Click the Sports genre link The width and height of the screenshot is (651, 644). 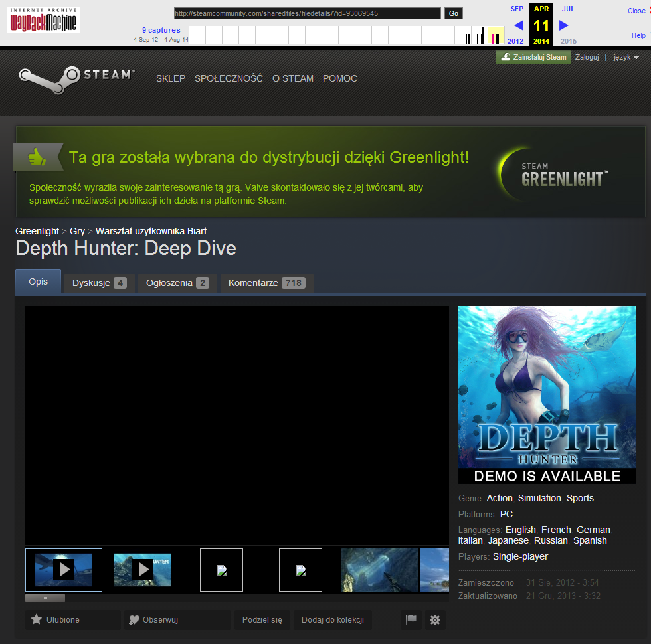(580, 498)
